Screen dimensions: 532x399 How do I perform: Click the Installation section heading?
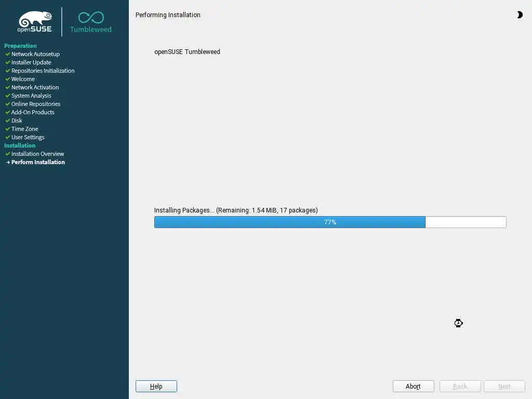pyautogui.click(x=20, y=145)
